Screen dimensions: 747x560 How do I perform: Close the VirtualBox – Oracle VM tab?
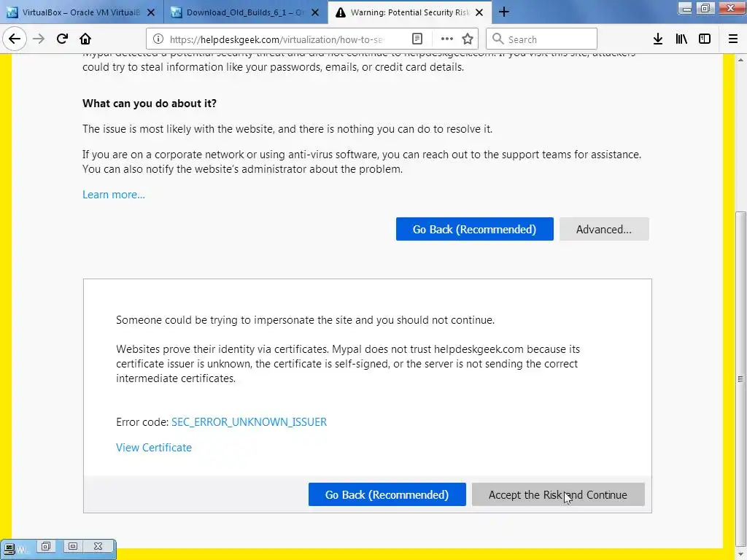[x=151, y=12]
